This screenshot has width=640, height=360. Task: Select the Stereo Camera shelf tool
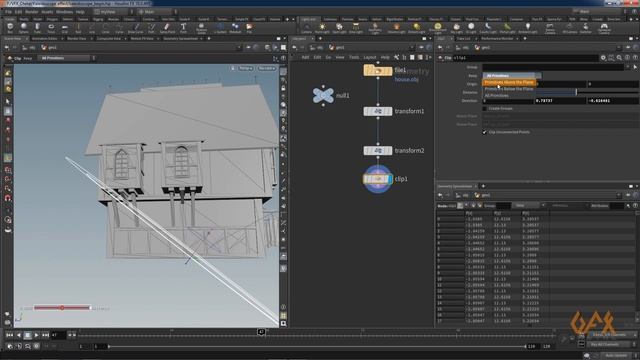click(x=550, y=28)
